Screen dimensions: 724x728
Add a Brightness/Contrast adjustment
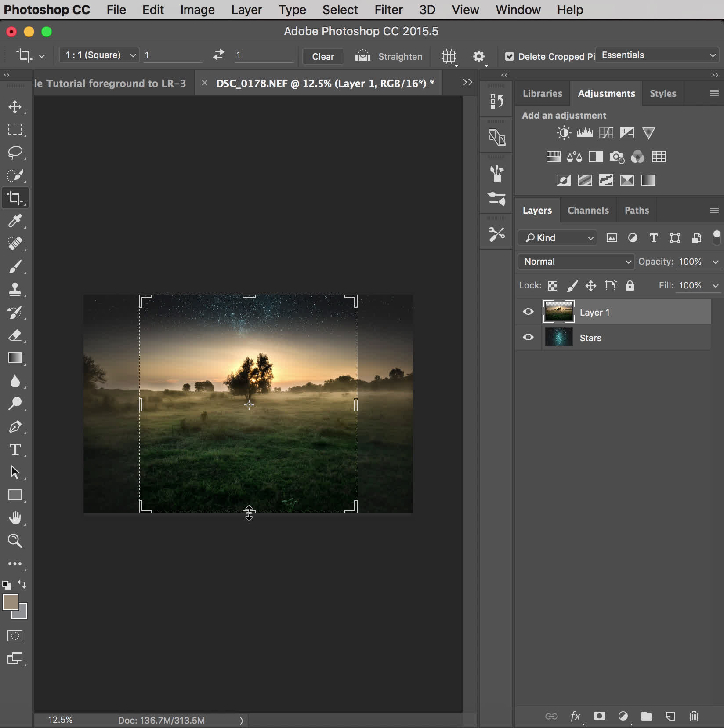point(564,133)
